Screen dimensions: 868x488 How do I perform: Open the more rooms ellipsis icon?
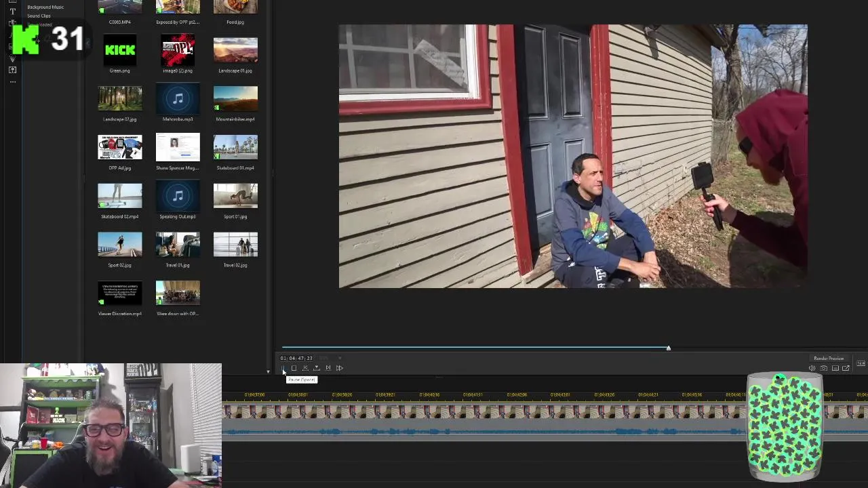click(12, 81)
